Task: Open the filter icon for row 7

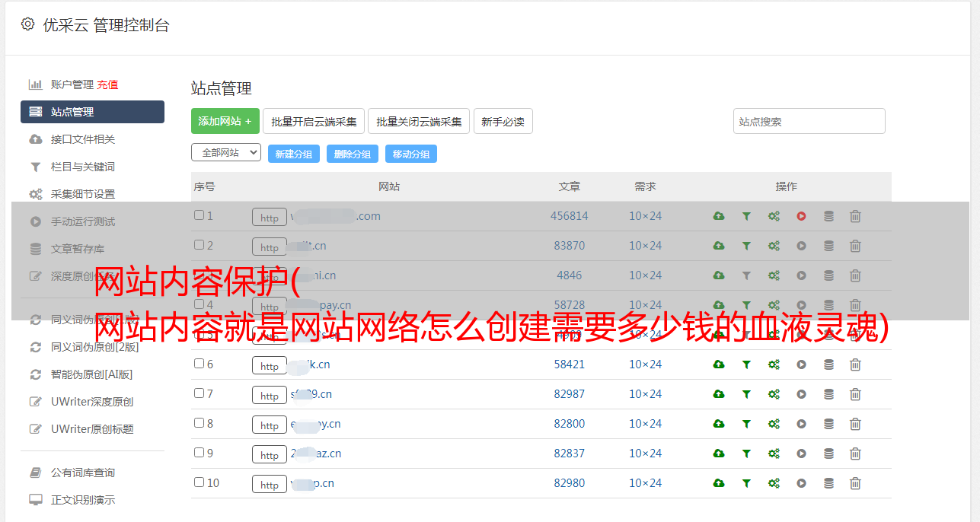Action: [x=746, y=394]
